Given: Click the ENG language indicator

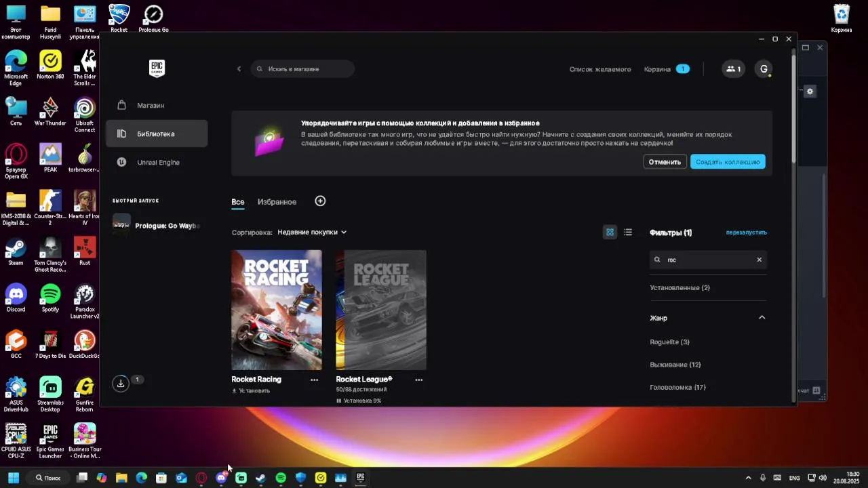Looking at the screenshot, I should [795, 478].
